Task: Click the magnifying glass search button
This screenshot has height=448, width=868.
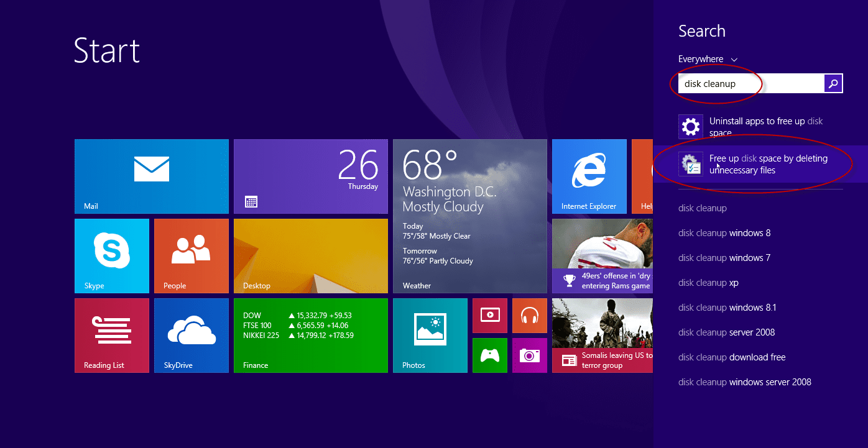Action: (833, 83)
